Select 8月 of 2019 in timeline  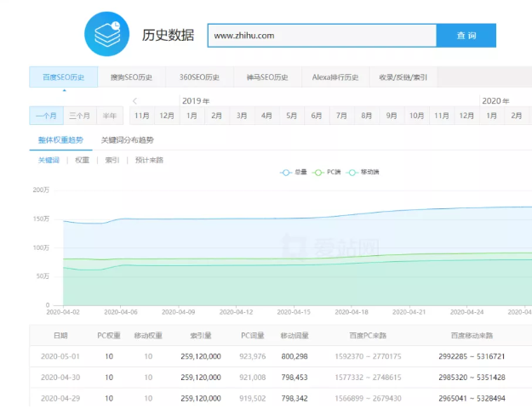[366, 116]
